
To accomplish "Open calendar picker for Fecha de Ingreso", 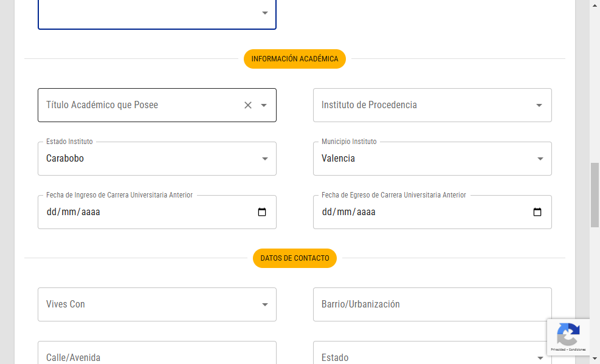I will pyautogui.click(x=262, y=212).
